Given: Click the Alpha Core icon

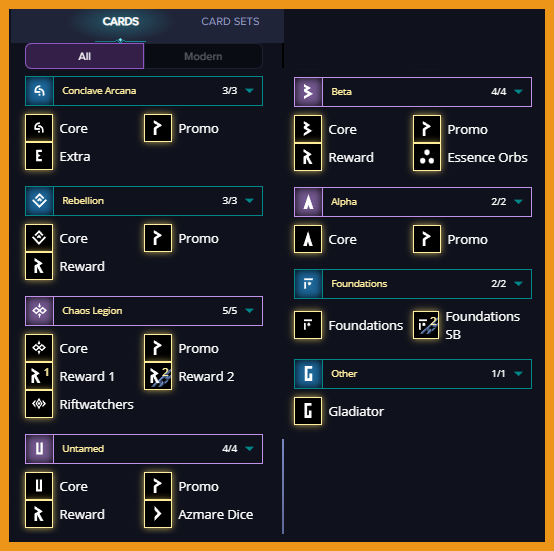Looking at the screenshot, I should (x=308, y=239).
